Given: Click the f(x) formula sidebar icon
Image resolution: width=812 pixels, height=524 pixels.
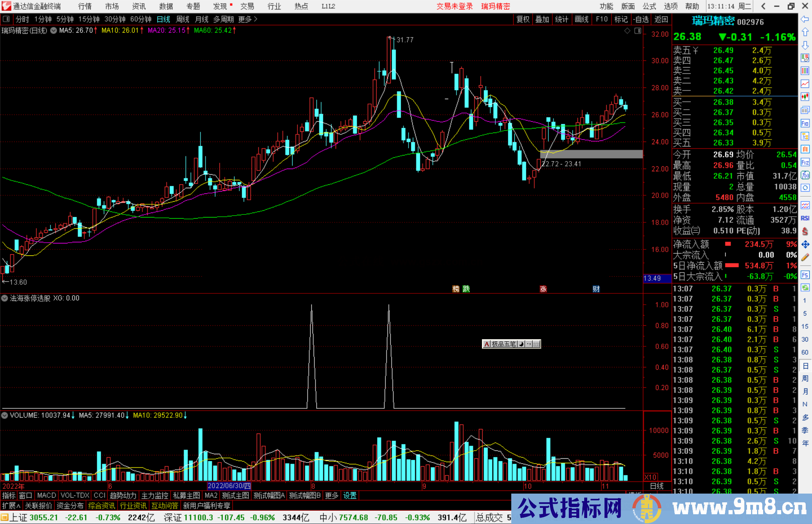Looking at the screenshot, I should click(x=805, y=175).
